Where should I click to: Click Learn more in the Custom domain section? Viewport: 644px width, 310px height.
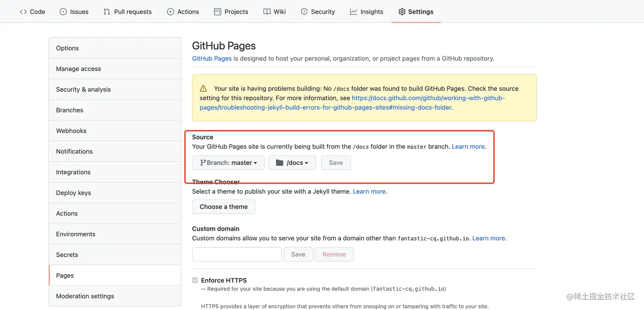489,238
